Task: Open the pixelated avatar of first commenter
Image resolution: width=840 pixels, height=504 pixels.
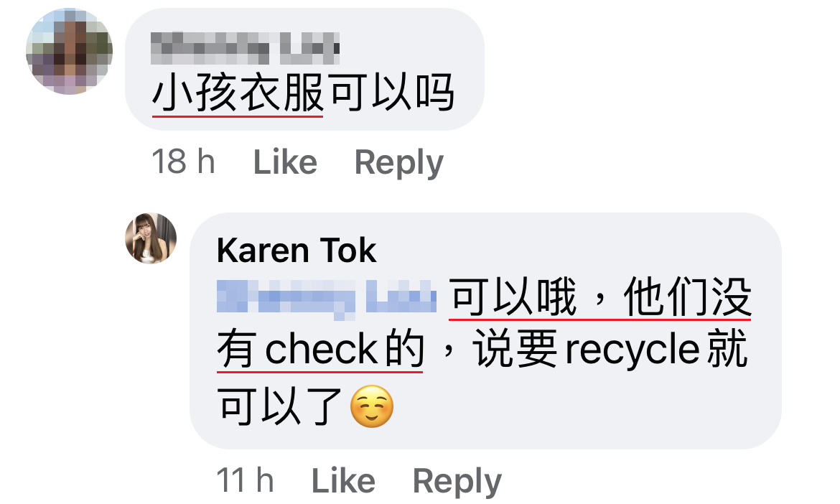Action: coord(69,51)
